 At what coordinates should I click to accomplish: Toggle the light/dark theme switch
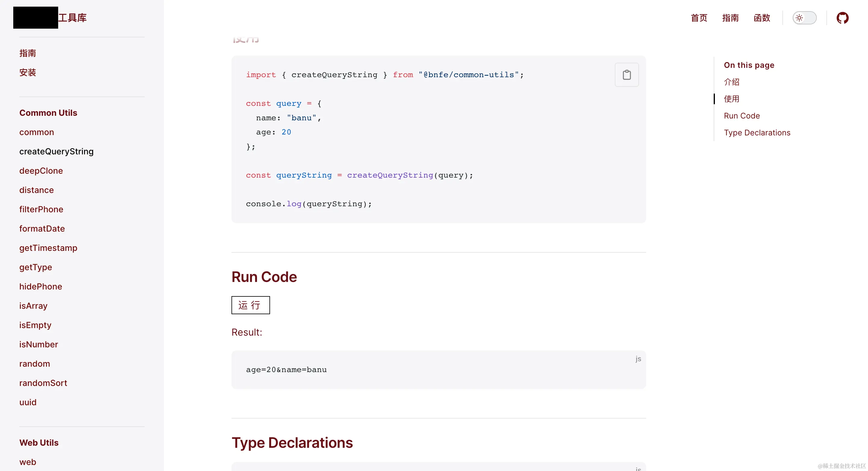(804, 18)
